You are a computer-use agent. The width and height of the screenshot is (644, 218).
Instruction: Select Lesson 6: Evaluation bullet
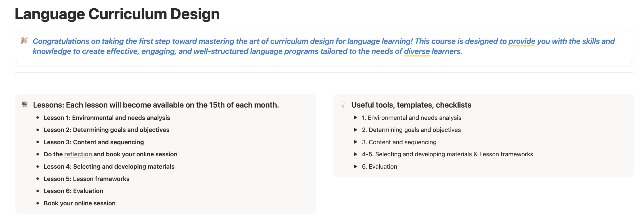[73, 191]
